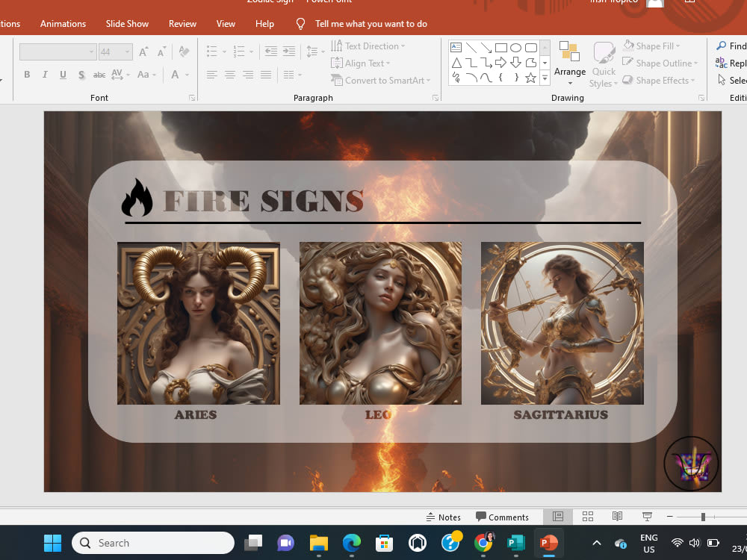Screen dimensions: 747x560
Task: Select the Isosceles Triangle shape
Action: pos(456,63)
